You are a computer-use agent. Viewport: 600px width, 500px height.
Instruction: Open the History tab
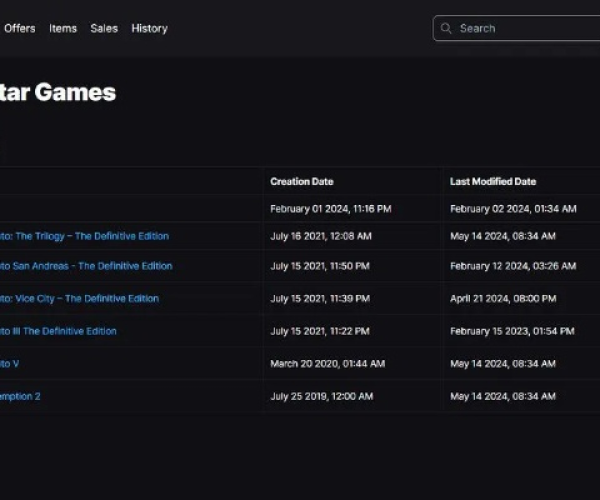pyautogui.click(x=149, y=28)
